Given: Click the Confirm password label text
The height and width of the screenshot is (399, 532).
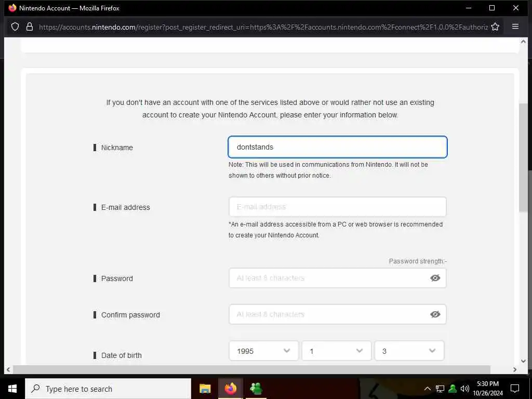Looking at the screenshot, I should [x=130, y=315].
